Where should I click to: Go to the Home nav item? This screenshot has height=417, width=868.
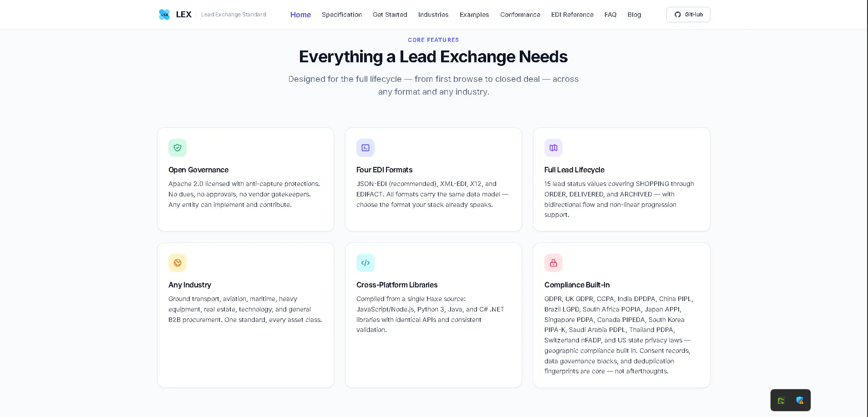pyautogui.click(x=300, y=15)
